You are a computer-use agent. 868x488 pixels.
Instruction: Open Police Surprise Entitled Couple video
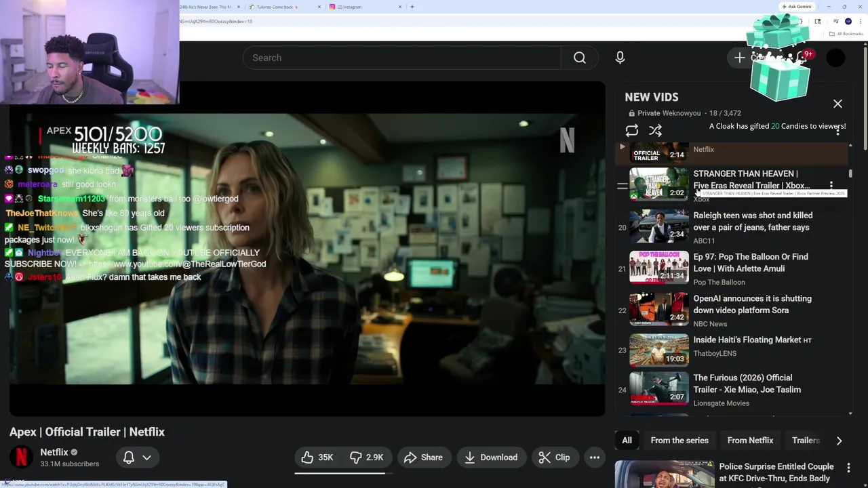pos(776,472)
